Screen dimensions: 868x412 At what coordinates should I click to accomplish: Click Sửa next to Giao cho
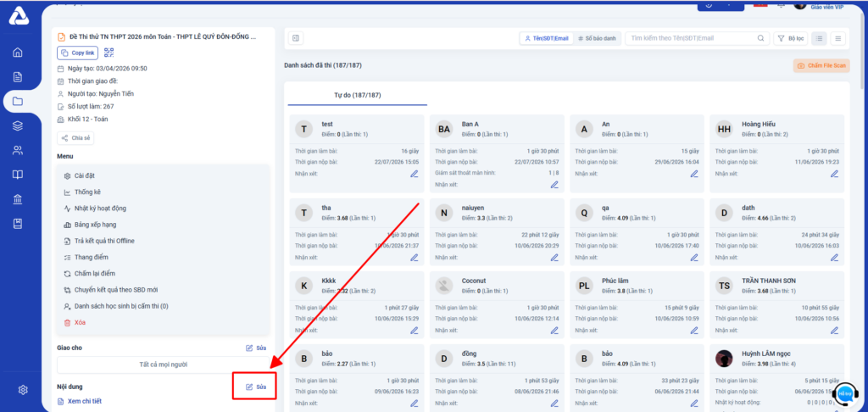pyautogui.click(x=256, y=348)
